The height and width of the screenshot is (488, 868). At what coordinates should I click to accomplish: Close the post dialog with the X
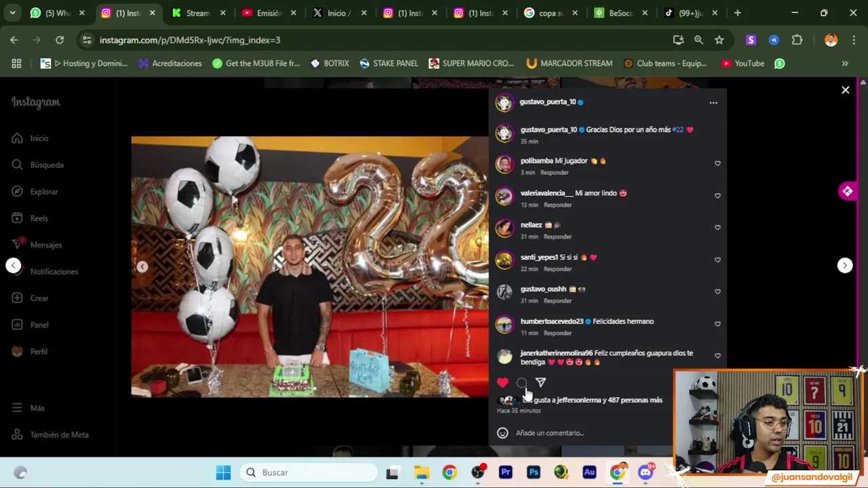(846, 90)
